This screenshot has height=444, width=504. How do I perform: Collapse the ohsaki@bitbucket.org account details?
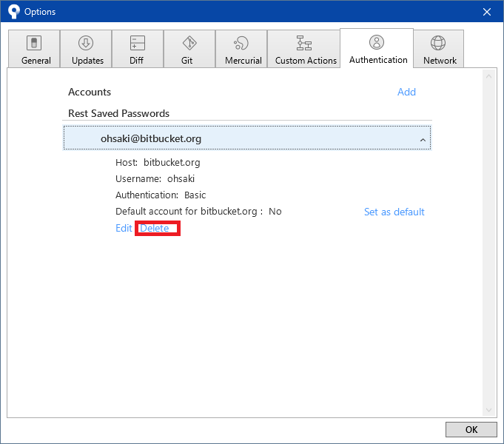click(423, 140)
